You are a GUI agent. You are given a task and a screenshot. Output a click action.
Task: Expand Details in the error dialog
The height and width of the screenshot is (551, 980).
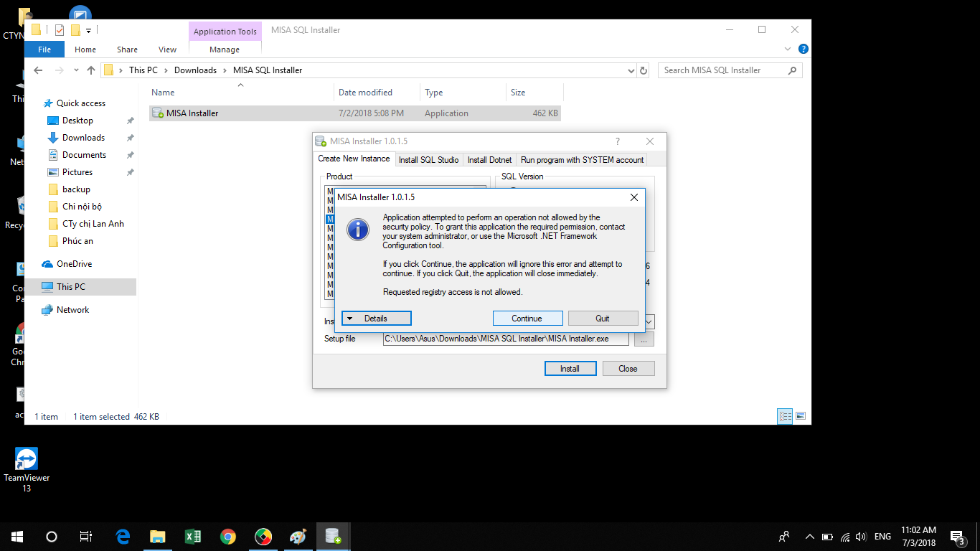[x=376, y=319]
